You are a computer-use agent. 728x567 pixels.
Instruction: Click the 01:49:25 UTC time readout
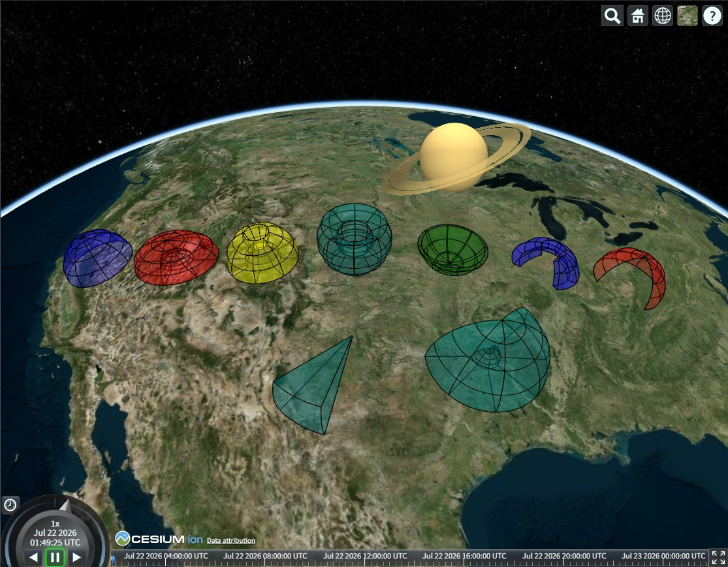click(55, 542)
